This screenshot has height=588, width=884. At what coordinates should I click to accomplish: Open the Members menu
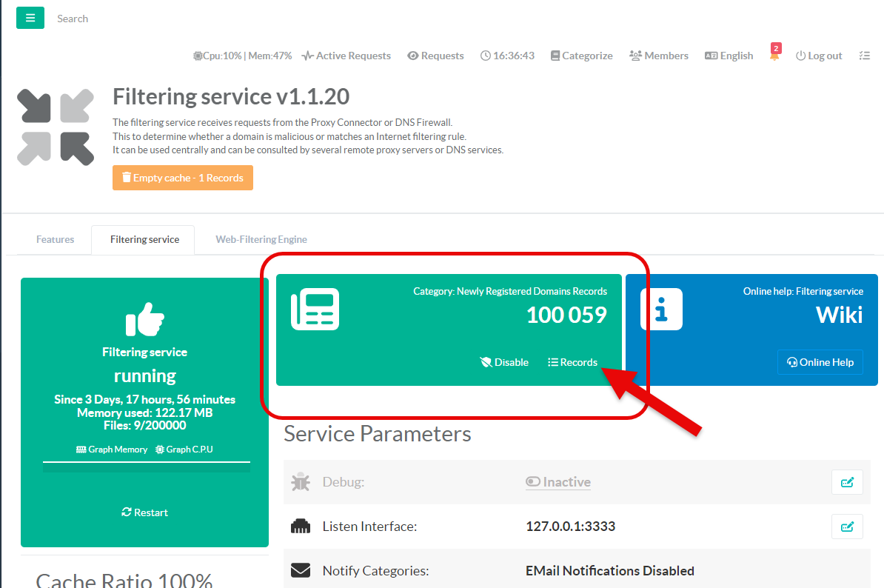[658, 56]
